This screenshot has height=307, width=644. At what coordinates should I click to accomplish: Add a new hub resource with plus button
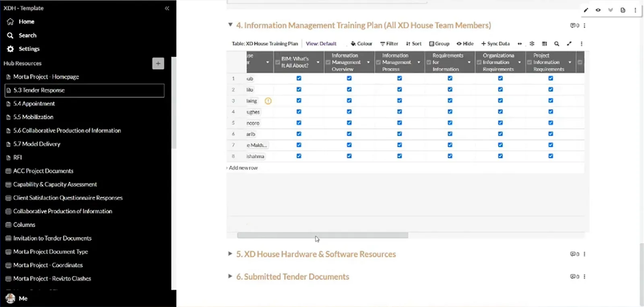158,63
